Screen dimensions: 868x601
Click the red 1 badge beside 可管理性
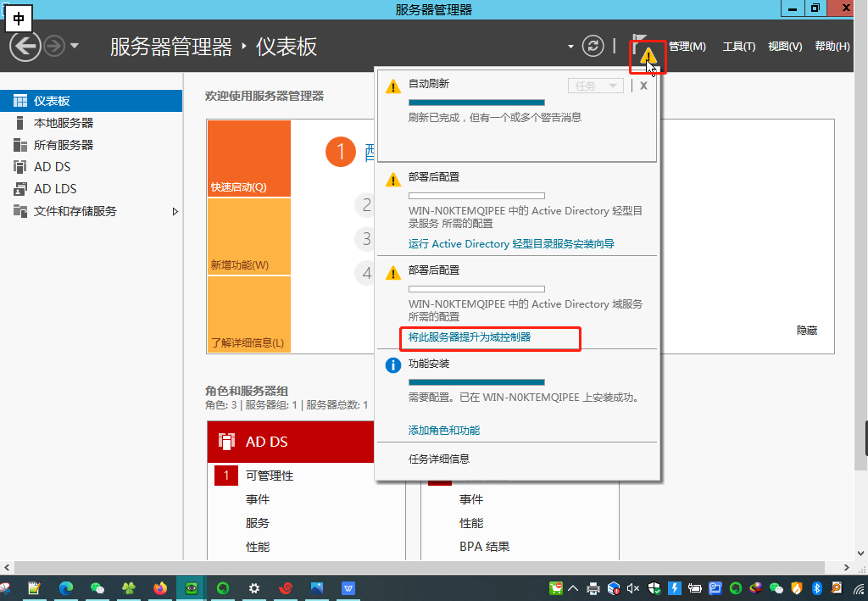[x=225, y=476]
